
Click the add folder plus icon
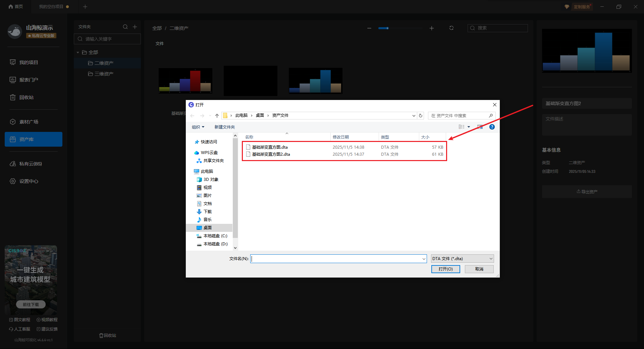135,27
